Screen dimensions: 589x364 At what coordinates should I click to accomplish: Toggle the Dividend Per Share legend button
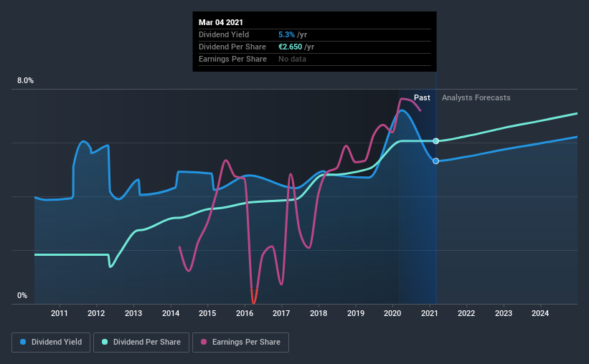click(x=141, y=343)
